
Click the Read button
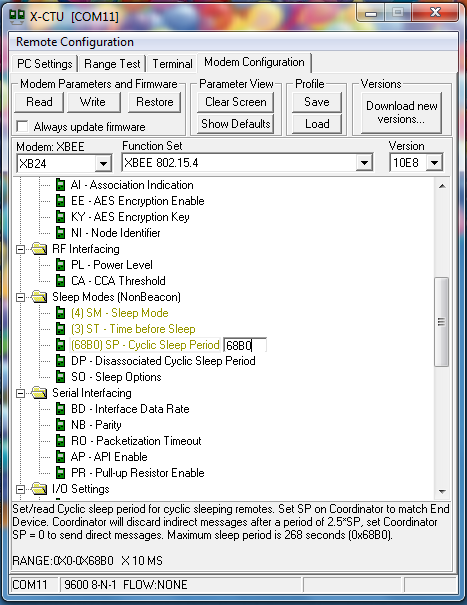[x=39, y=102]
